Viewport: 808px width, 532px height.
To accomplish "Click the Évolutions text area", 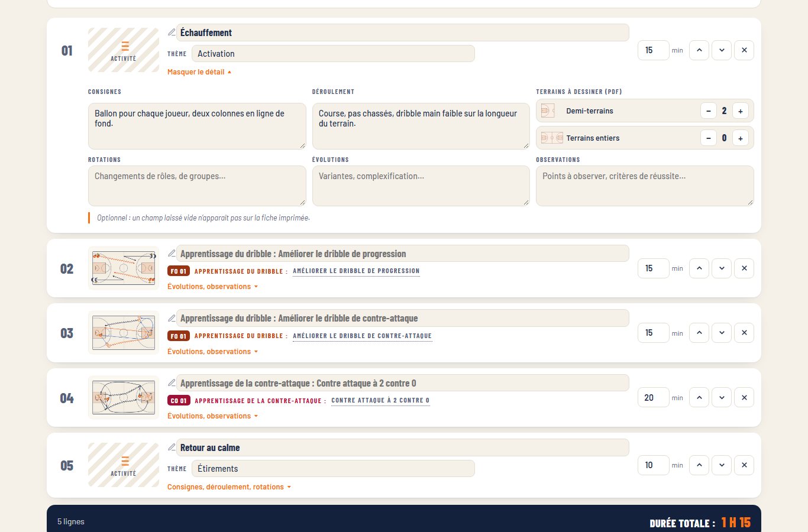I will [x=421, y=186].
